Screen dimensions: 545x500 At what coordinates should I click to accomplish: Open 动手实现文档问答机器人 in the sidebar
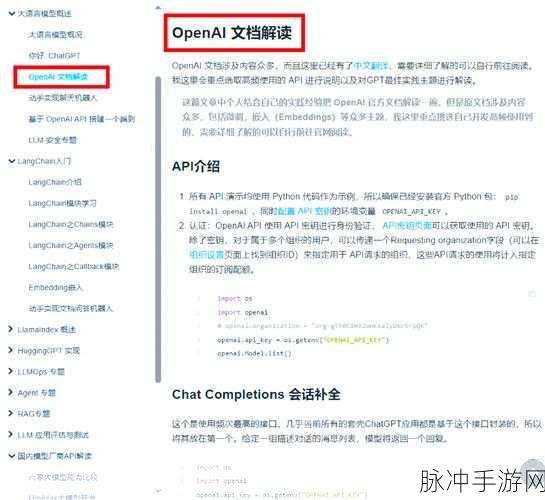(71, 308)
